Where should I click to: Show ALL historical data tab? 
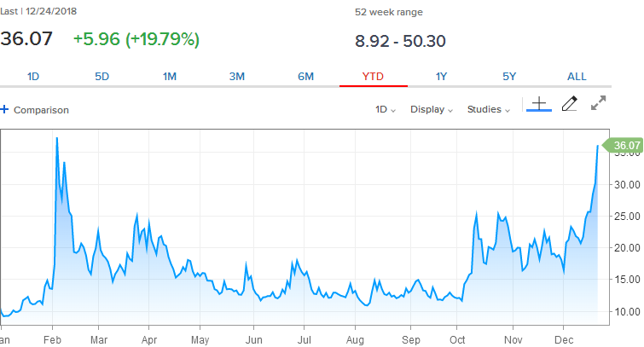(x=577, y=77)
